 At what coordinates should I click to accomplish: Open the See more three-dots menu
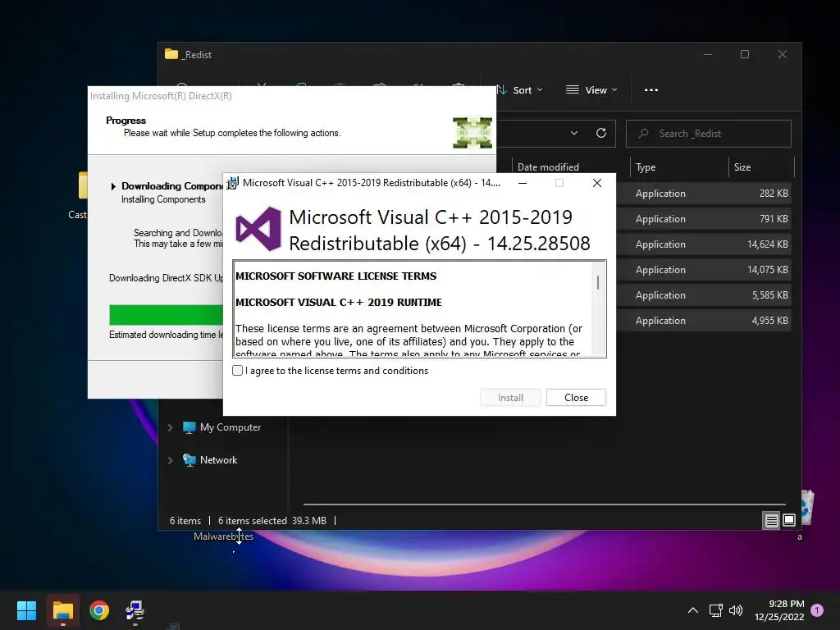651,90
